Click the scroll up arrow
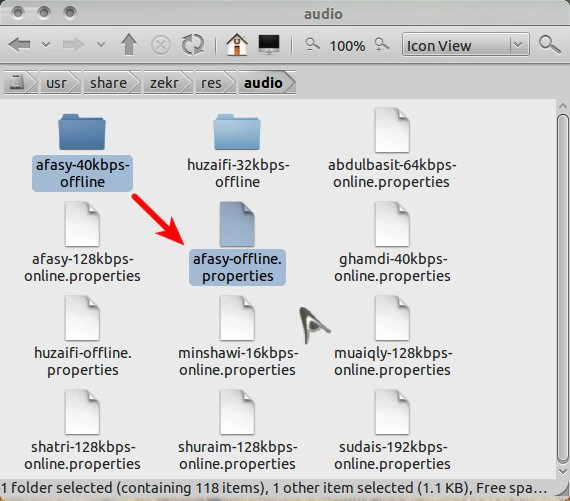The height and width of the screenshot is (501, 570). pyautogui.click(x=562, y=107)
